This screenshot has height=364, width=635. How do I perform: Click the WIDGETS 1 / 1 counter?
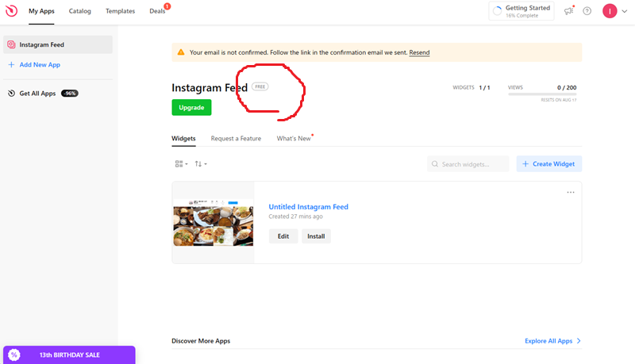(x=471, y=87)
